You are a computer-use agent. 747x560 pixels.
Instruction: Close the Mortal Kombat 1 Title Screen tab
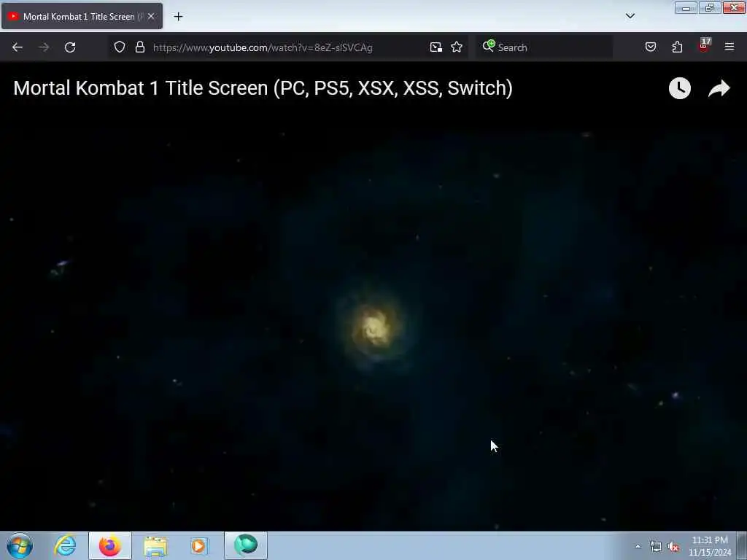tap(151, 16)
